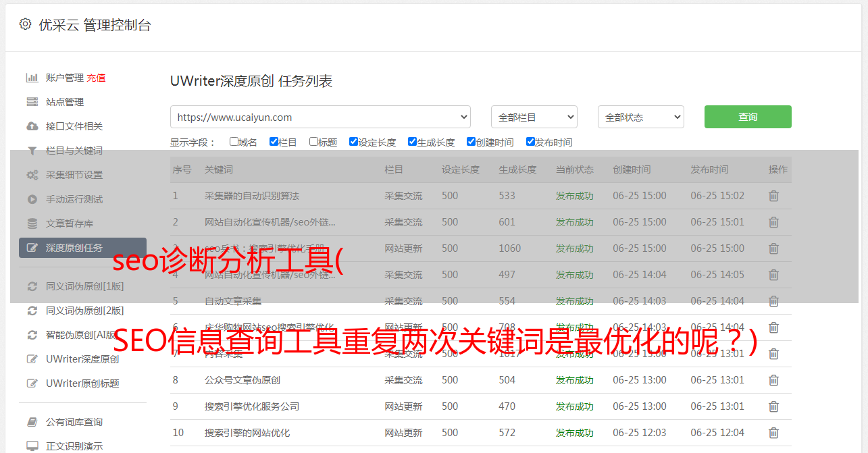Click the 当前状态 column header
The height and width of the screenshot is (453, 868).
575,169
